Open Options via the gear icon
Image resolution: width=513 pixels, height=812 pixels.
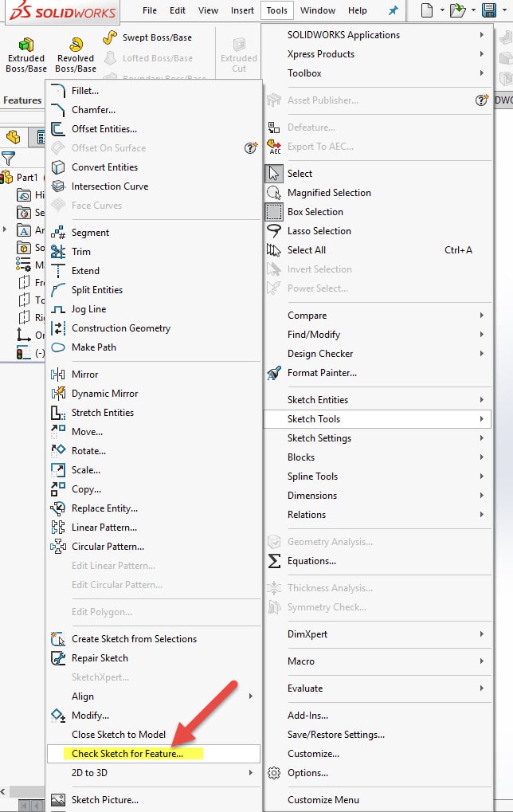(x=274, y=773)
